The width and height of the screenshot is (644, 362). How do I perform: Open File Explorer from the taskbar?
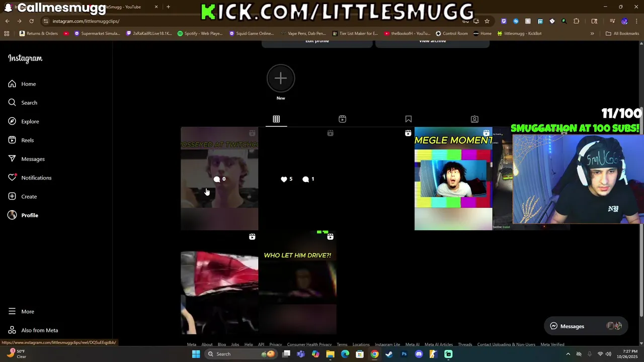coord(330,354)
